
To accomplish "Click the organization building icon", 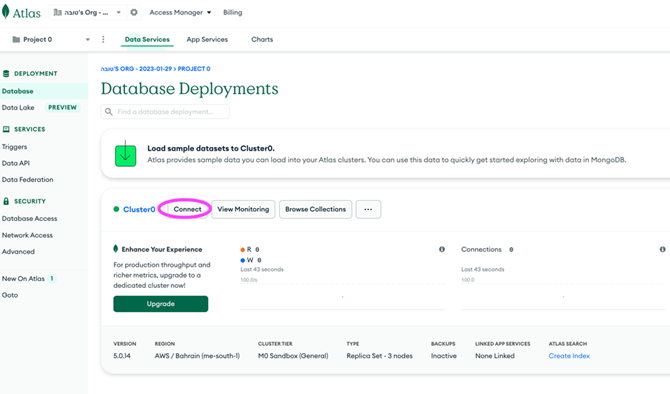I will coord(57,12).
